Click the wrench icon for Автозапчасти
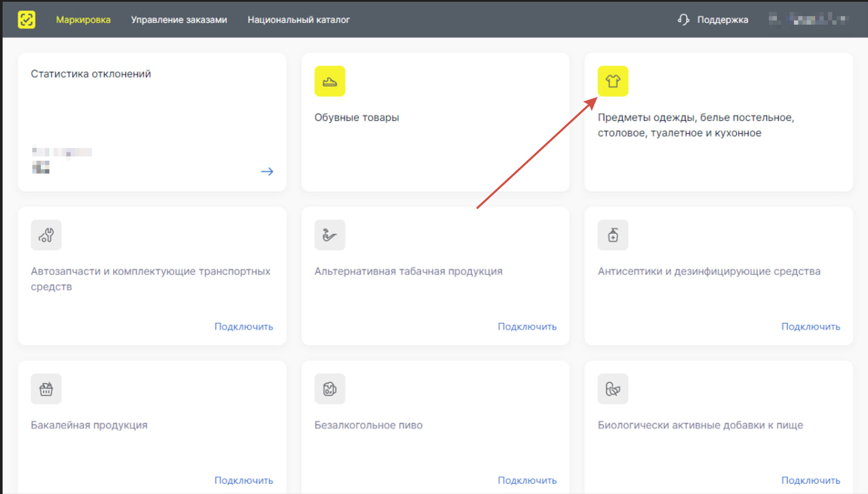This screenshot has width=868, height=494. 46,235
